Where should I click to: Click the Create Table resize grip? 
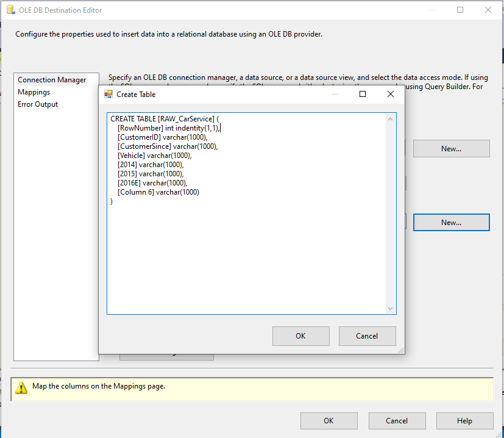pyautogui.click(x=401, y=351)
